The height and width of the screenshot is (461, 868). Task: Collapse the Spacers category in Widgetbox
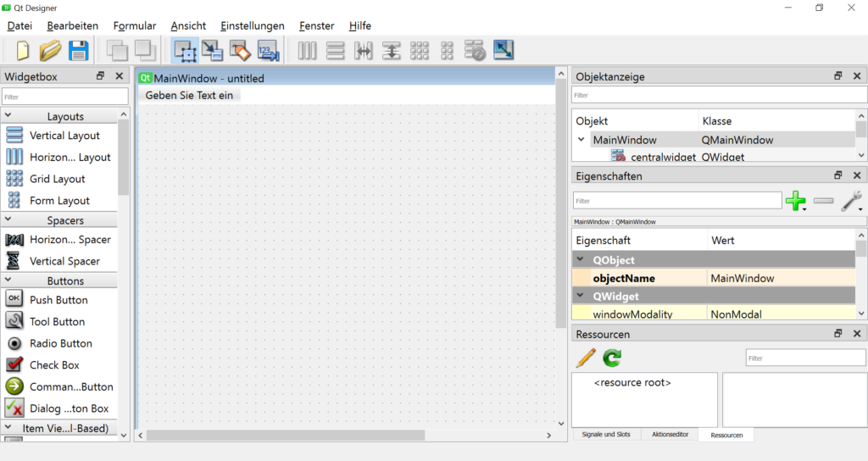[x=8, y=219]
